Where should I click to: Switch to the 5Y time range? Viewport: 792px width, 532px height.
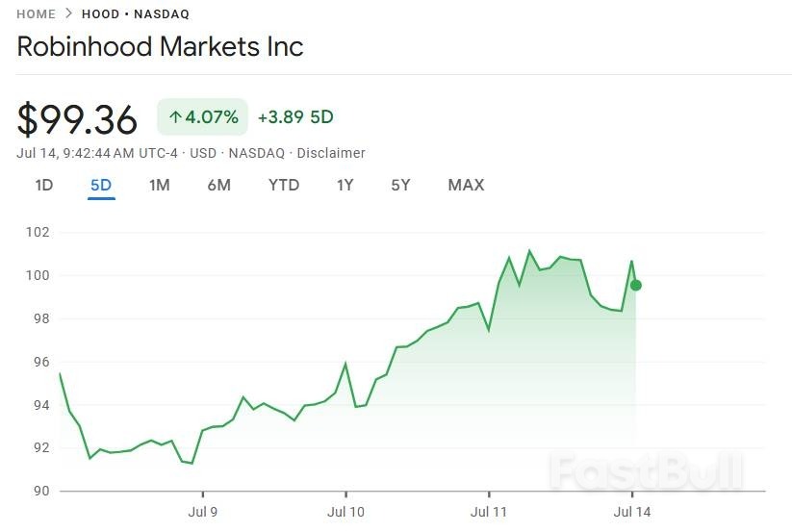coord(400,185)
